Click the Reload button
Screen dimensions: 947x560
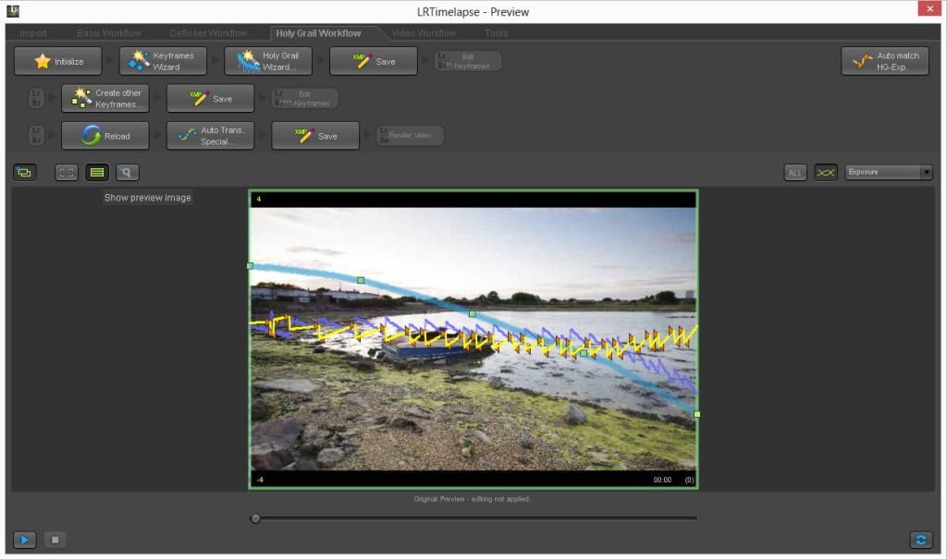tap(105, 136)
